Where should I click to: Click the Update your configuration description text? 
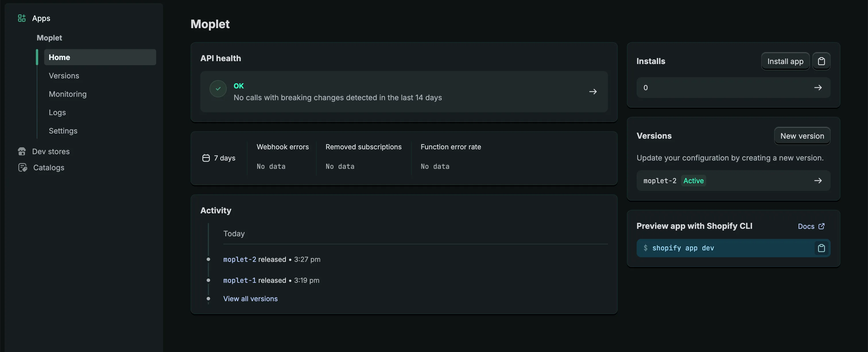click(x=730, y=158)
